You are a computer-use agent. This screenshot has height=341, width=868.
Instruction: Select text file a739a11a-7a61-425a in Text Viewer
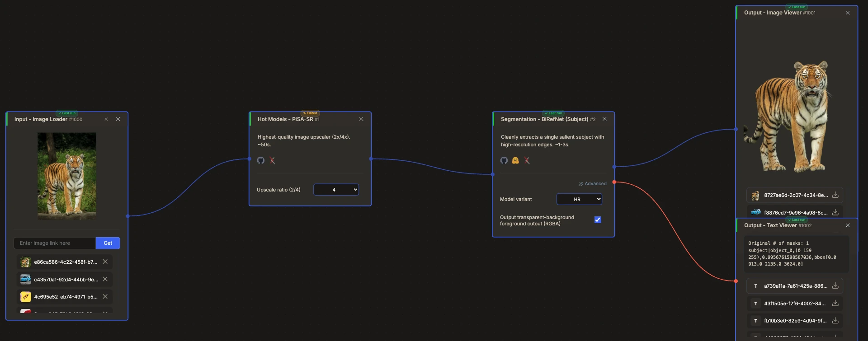[x=795, y=286]
